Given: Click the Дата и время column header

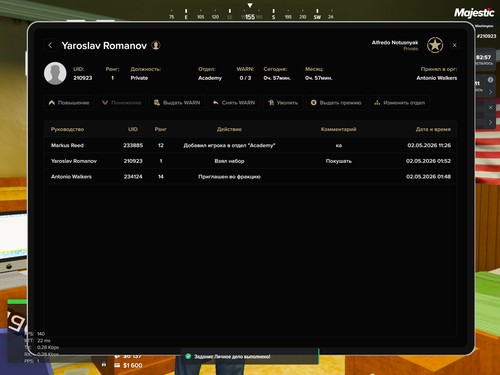Looking at the screenshot, I should point(433,129).
